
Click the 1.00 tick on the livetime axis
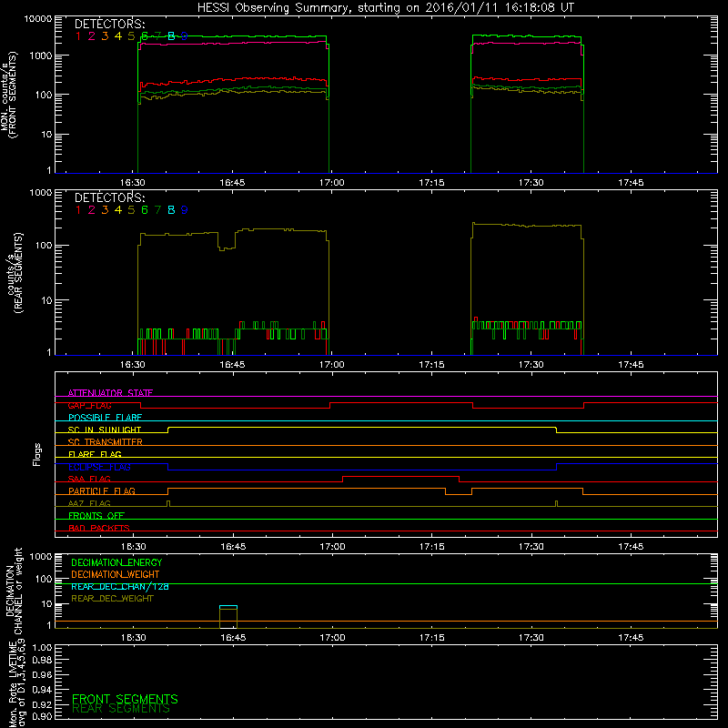42,647
